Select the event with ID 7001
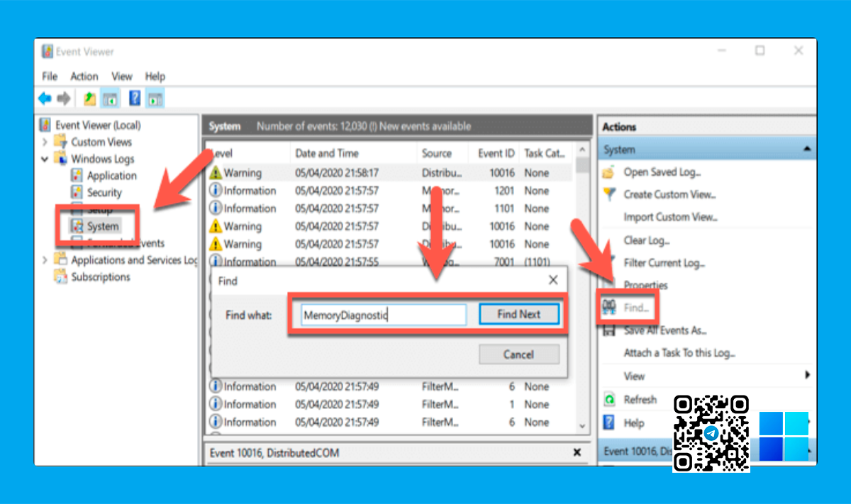The height and width of the screenshot is (504, 851). coord(391,262)
